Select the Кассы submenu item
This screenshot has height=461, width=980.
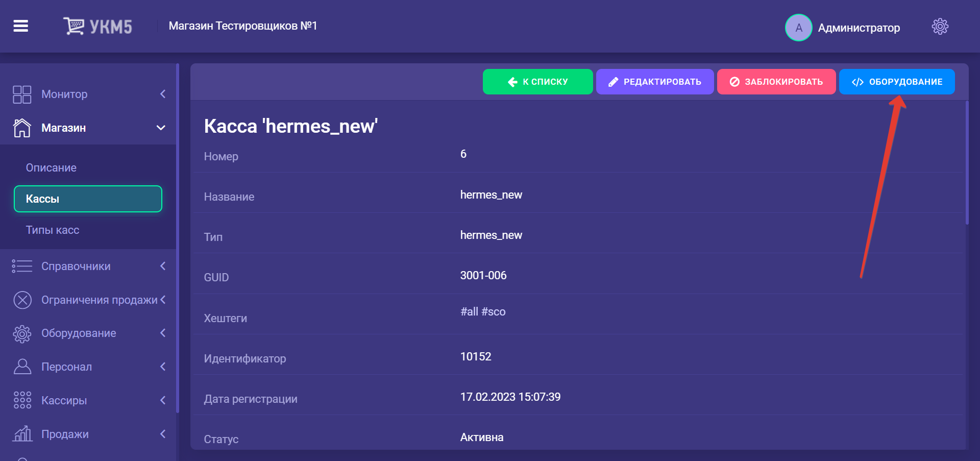(88, 199)
